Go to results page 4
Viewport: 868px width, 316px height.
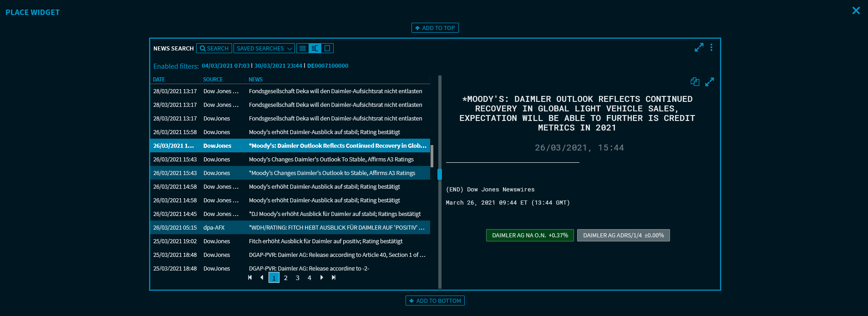(x=310, y=278)
